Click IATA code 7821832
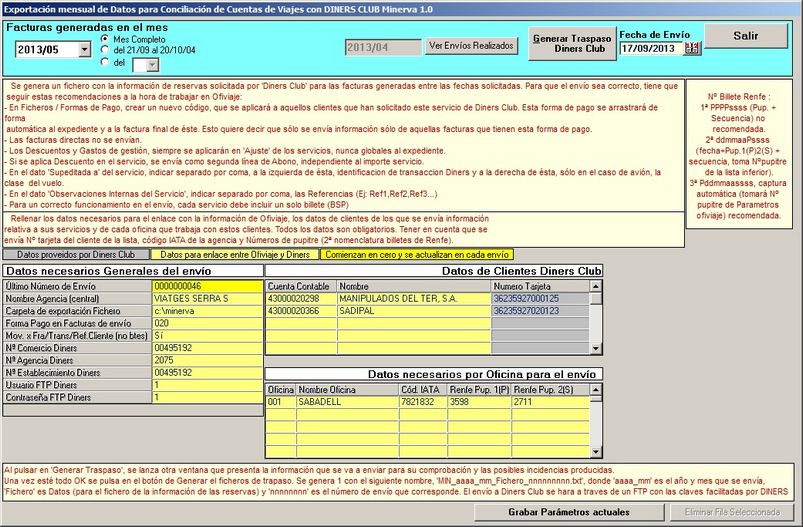Image resolution: width=803 pixels, height=527 pixels. pyautogui.click(x=423, y=402)
